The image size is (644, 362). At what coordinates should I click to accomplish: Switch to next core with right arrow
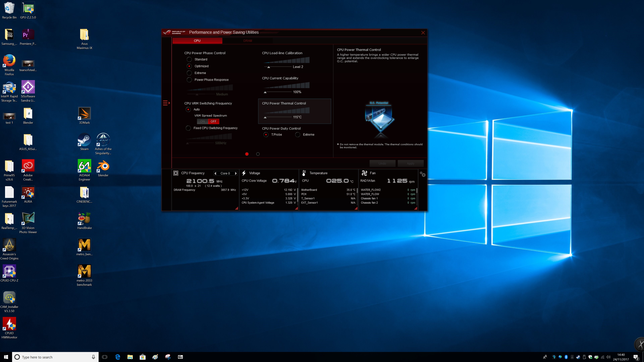pos(235,173)
